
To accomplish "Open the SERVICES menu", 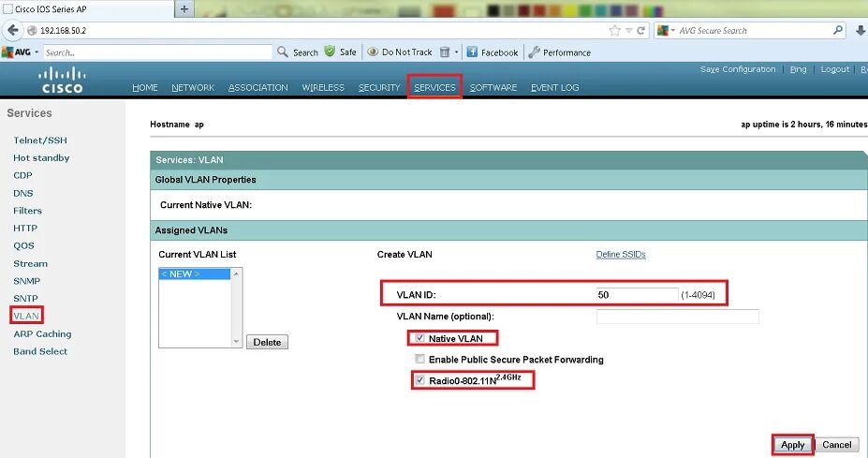I will (434, 87).
